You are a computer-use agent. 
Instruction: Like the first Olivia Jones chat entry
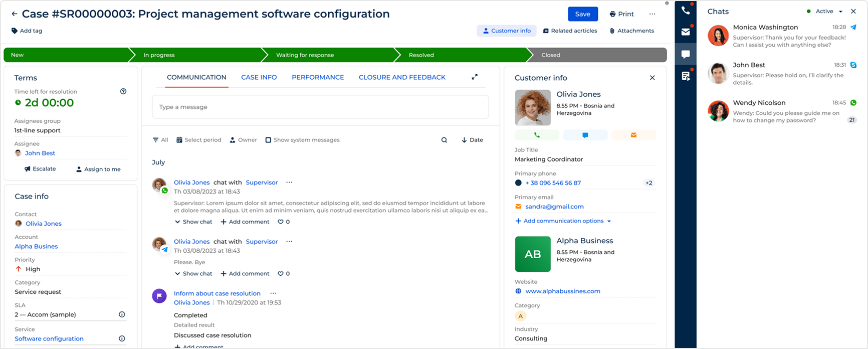(281, 222)
